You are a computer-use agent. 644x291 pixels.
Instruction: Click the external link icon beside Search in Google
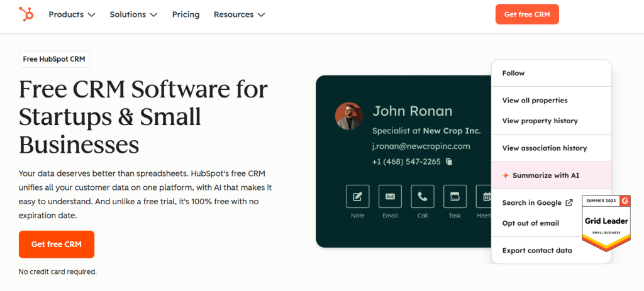coord(569,203)
